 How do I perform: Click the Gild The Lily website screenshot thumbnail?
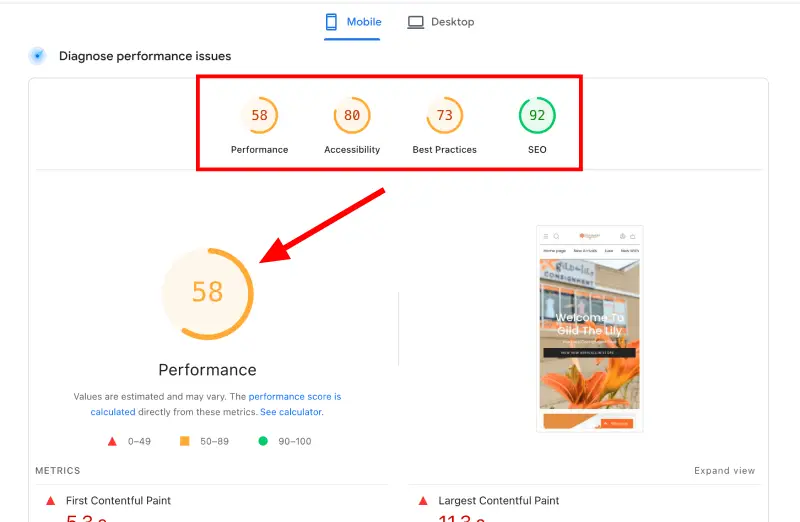589,328
